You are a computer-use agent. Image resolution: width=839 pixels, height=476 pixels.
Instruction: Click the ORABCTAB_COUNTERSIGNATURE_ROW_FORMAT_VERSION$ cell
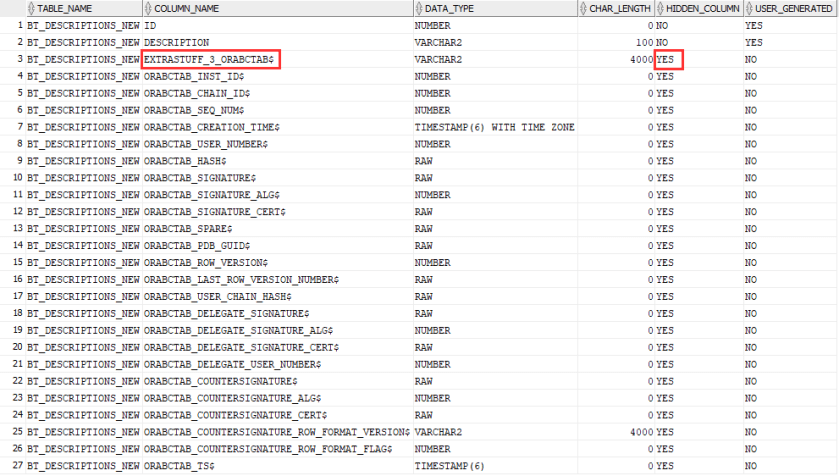click(276, 431)
